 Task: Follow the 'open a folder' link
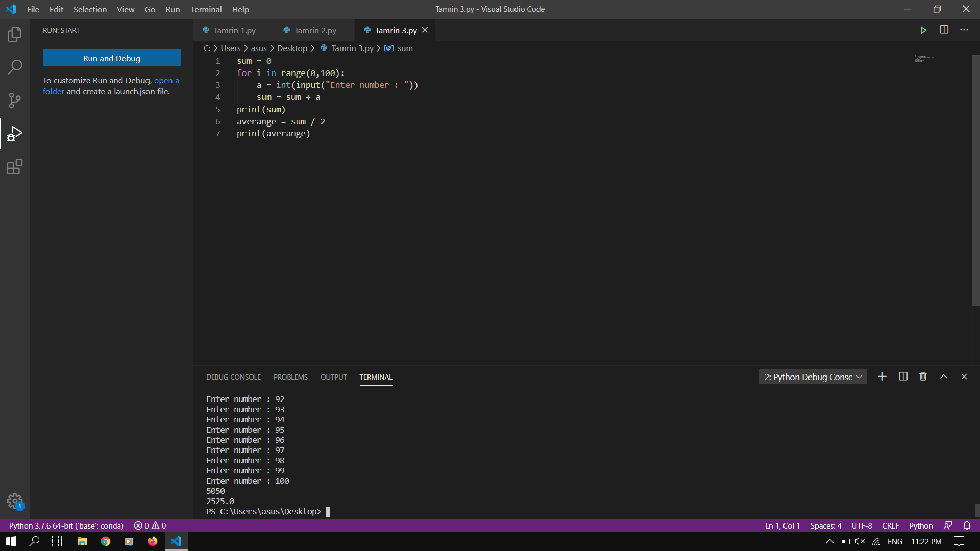coord(110,86)
